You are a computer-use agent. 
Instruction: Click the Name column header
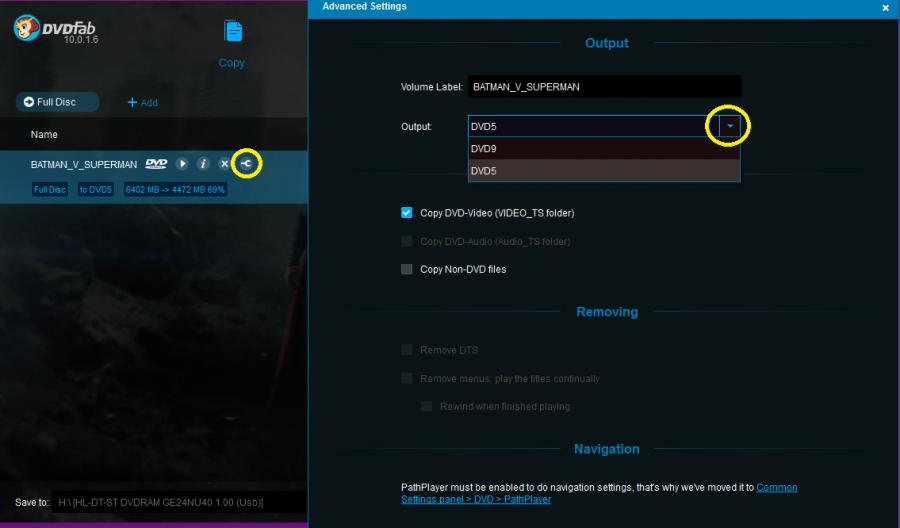tap(44, 134)
